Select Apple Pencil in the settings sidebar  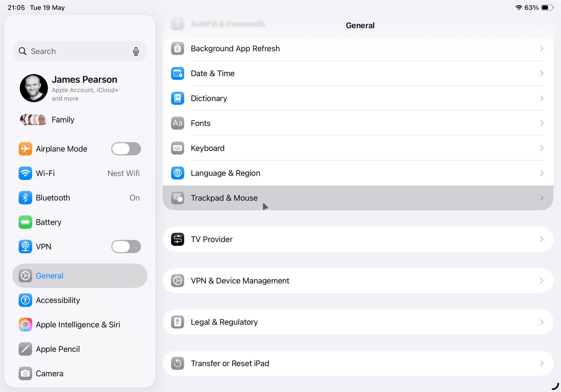coord(80,349)
